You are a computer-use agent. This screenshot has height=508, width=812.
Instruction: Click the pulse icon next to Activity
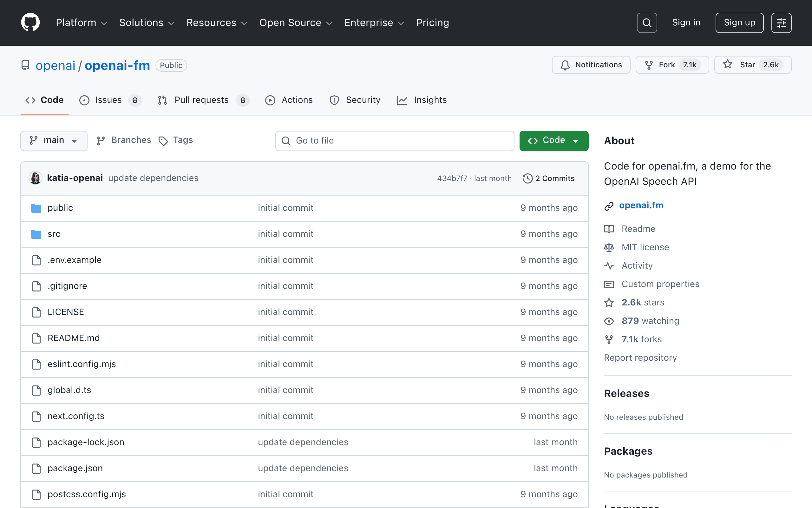point(609,266)
